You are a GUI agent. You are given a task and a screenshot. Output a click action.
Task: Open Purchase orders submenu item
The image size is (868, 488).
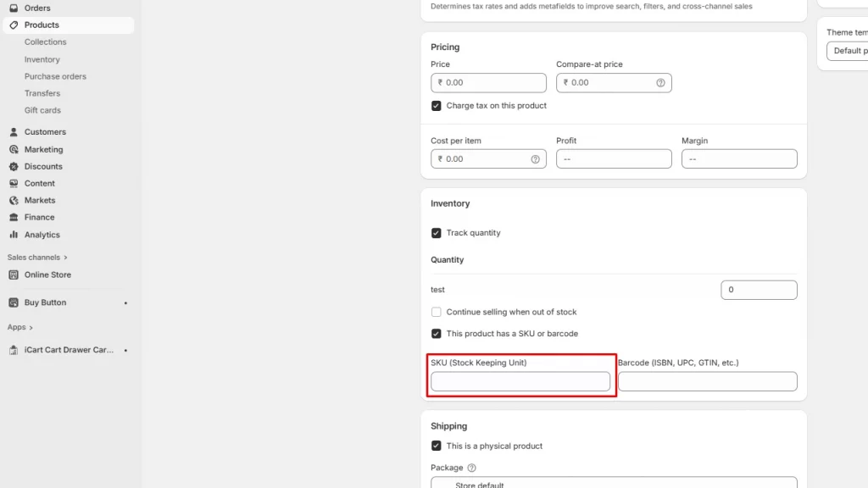55,76
